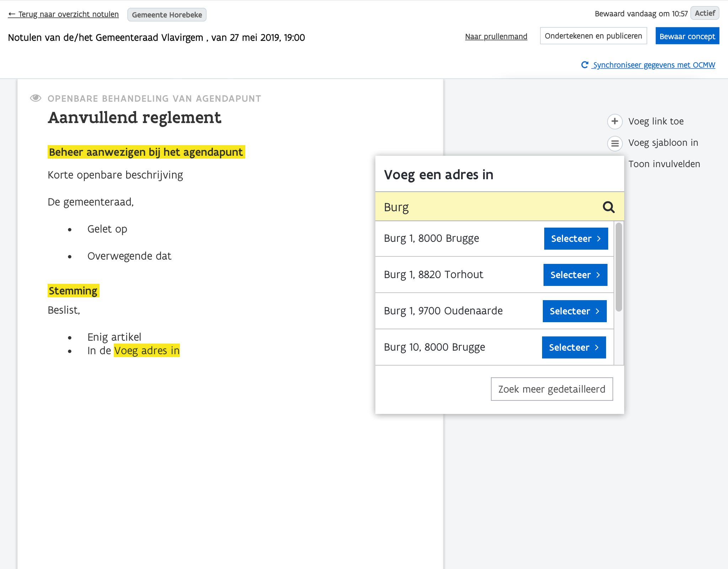
Task: Click the highlighted Stemming field
Action: click(73, 291)
